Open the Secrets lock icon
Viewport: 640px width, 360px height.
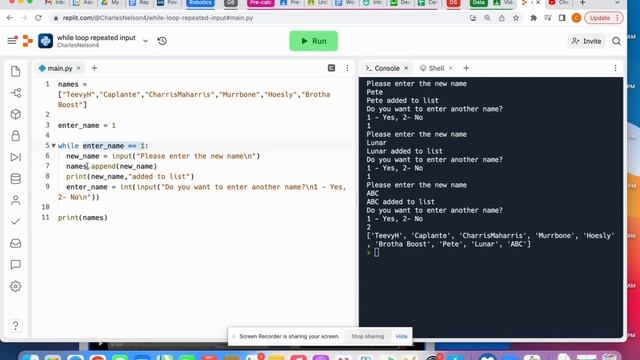pyautogui.click(x=16, y=136)
